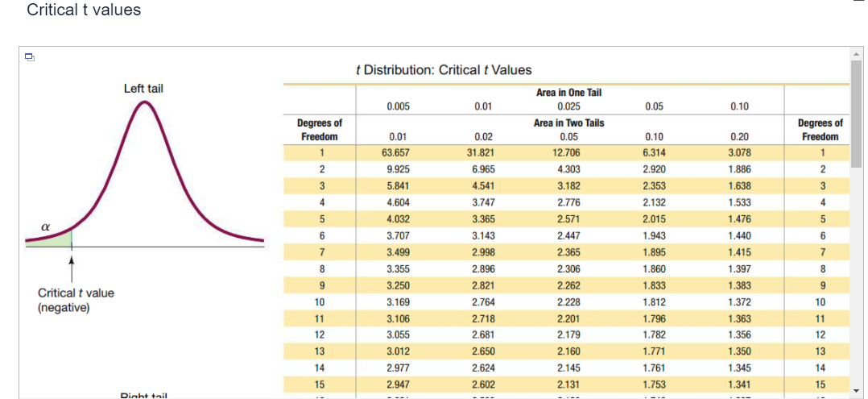Click the cell 1.886
Image resolution: width=868 pixels, height=399 pixels.
(739, 169)
